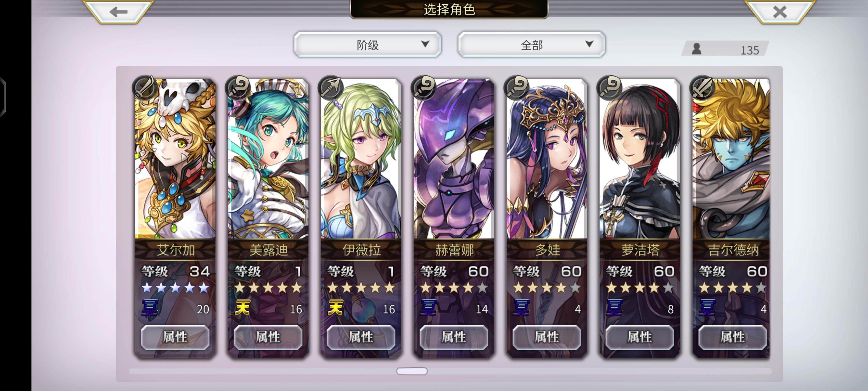Click 天 element icon on 美露迪 card
This screenshot has height=391, width=868.
242,307
